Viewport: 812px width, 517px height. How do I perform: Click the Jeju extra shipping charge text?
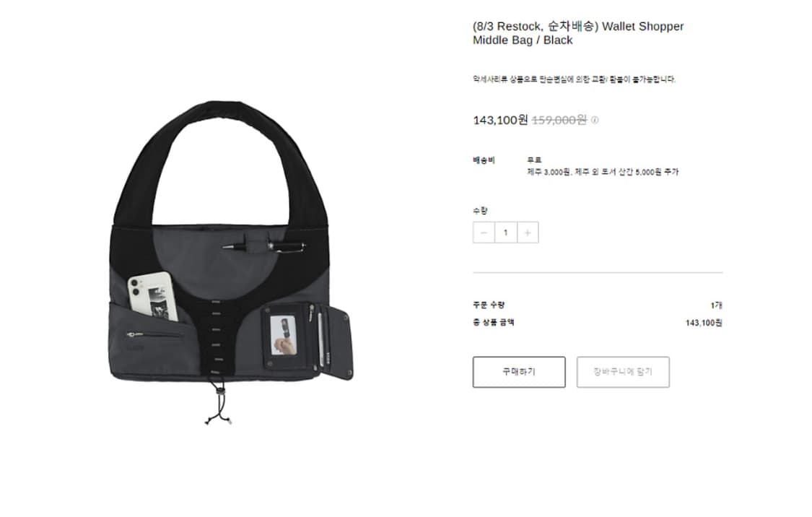[603, 172]
